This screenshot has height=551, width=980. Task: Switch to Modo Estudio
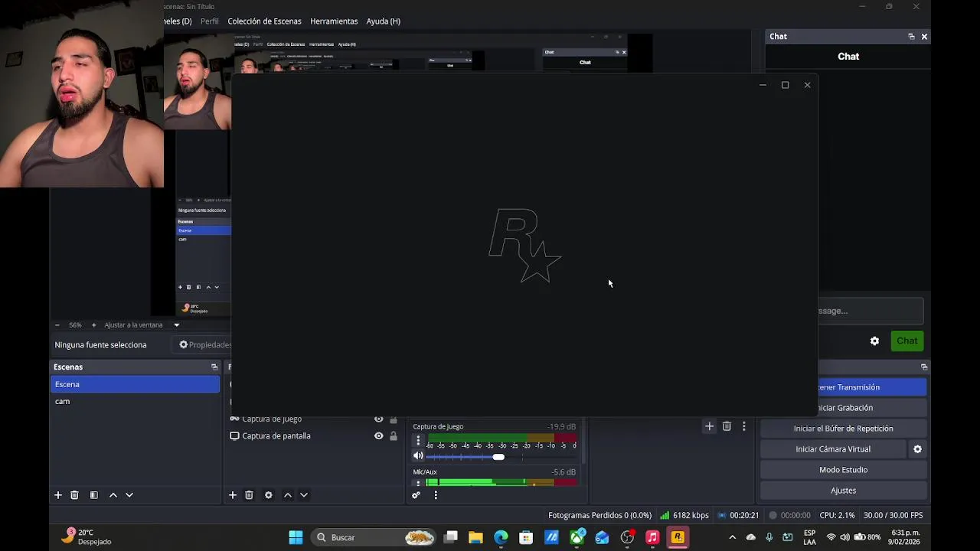pyautogui.click(x=844, y=470)
